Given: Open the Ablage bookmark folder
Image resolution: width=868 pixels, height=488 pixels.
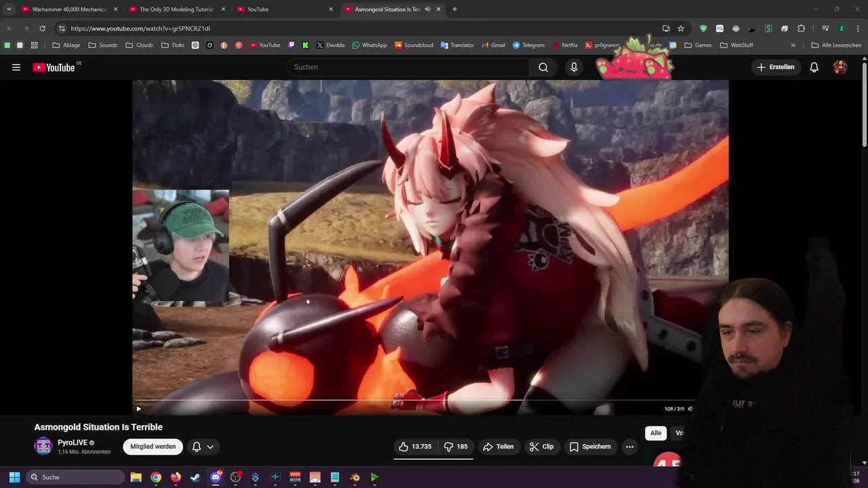Looking at the screenshot, I should pos(66,45).
